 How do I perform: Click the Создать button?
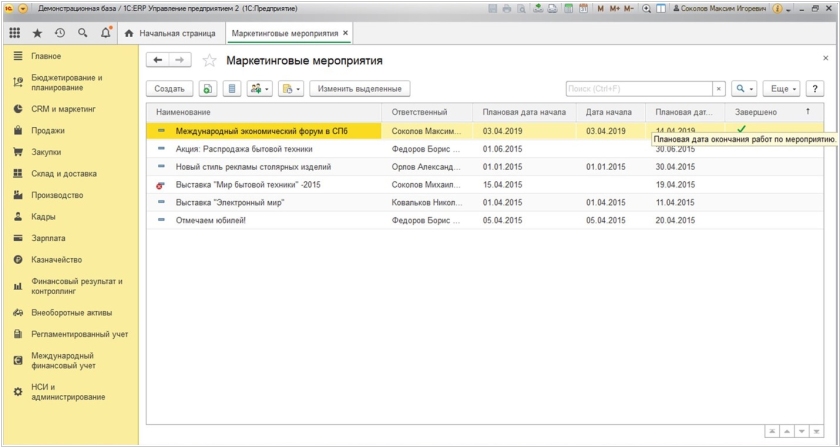(169, 89)
